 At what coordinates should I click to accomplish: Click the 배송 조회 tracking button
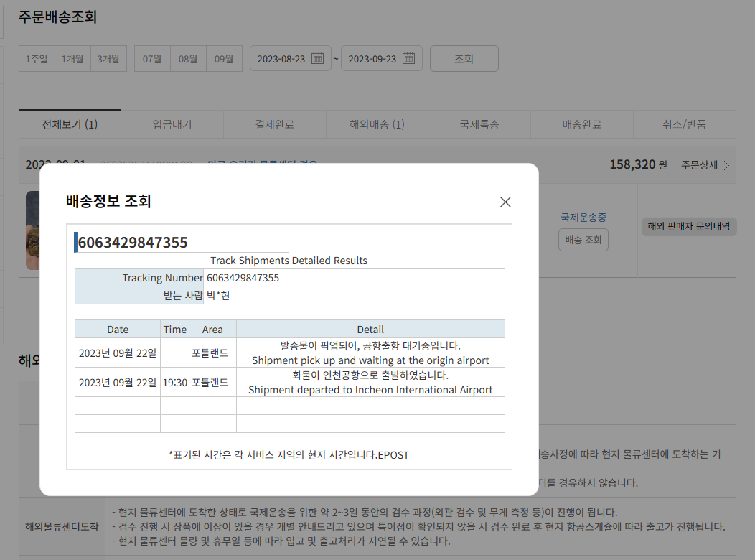tap(583, 240)
